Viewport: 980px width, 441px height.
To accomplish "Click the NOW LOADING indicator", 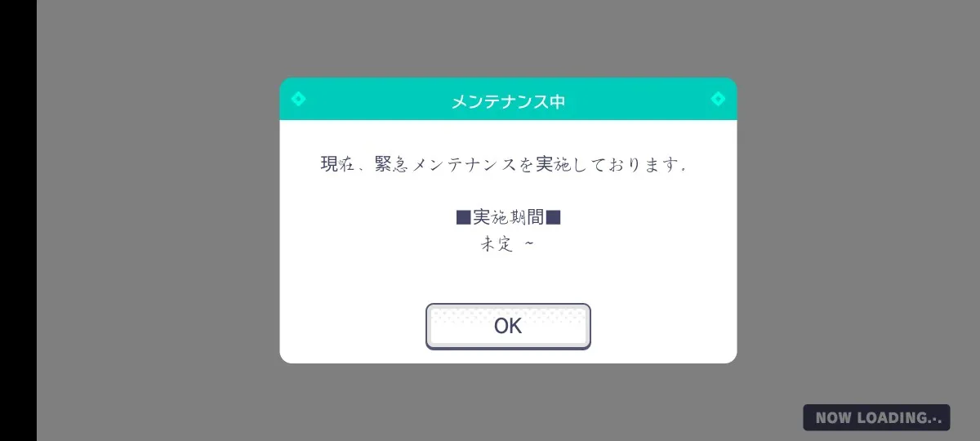I will (x=876, y=417).
